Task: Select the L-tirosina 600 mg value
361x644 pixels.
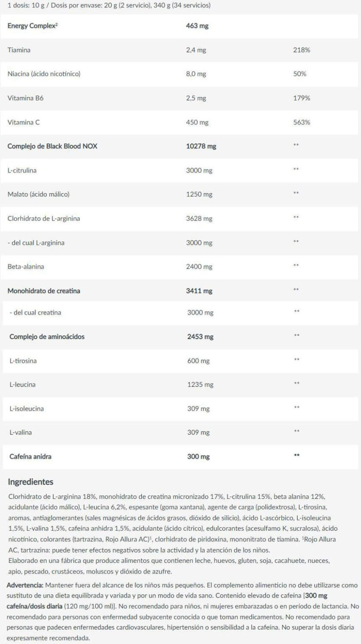Action: [x=199, y=361]
